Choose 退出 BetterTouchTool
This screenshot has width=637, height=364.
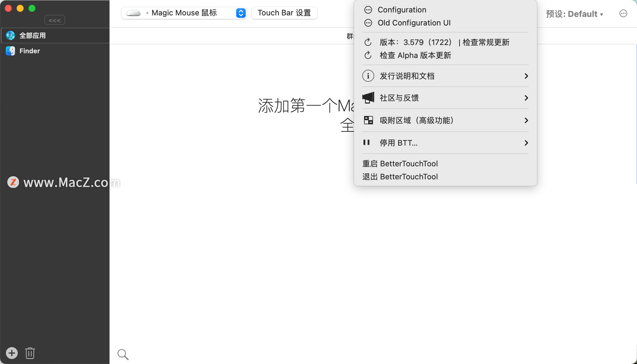pos(400,177)
